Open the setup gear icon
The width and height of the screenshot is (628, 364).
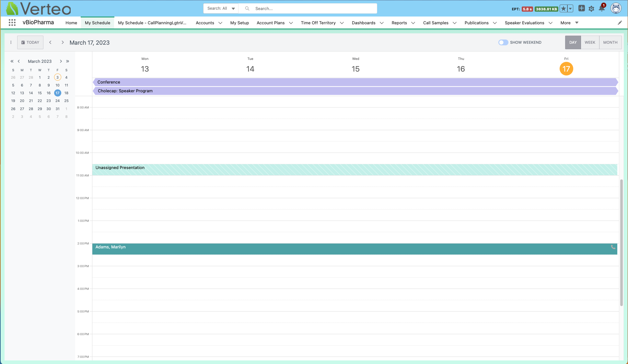(591, 9)
